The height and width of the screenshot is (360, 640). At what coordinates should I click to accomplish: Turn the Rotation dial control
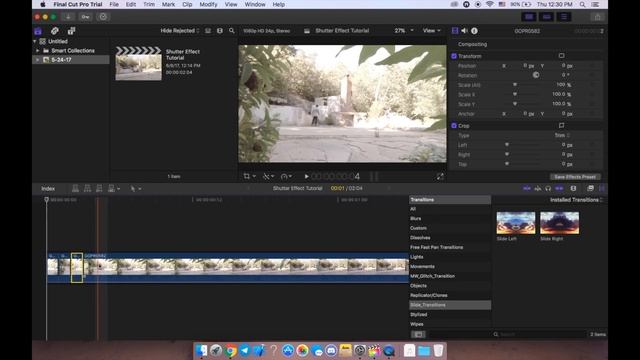tap(536, 75)
